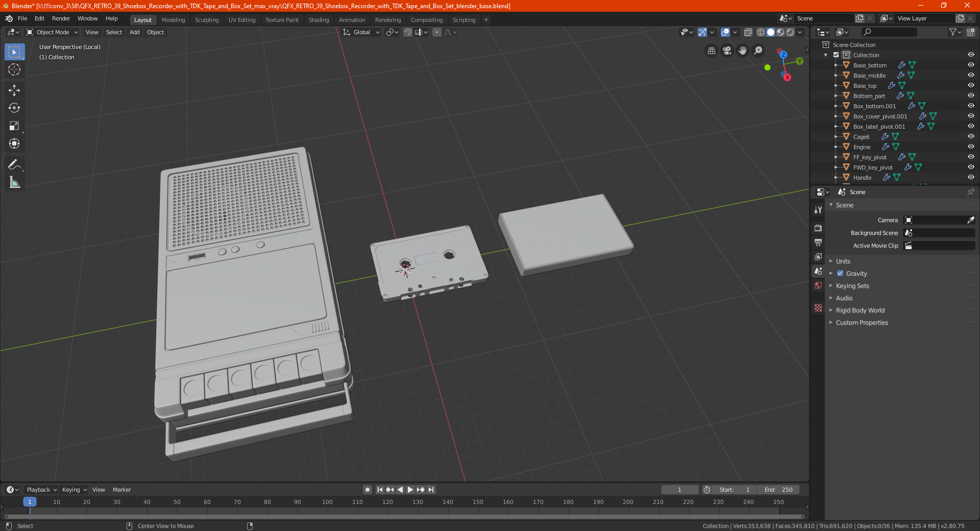The image size is (980, 531).
Task: Expand Keying Sets panel
Action: [852, 285]
